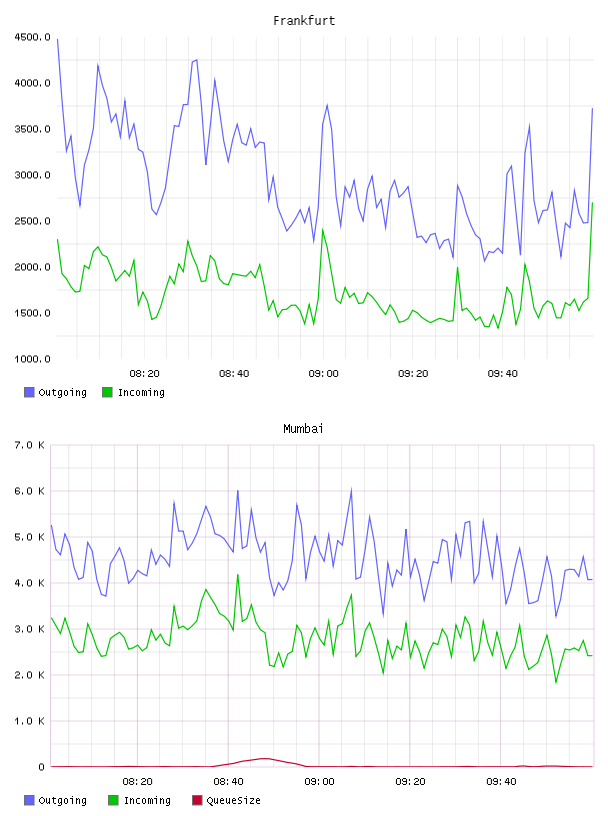
Task: Click the 7.0 K y-axis label in Mumbai chart
Action: click(x=29, y=445)
